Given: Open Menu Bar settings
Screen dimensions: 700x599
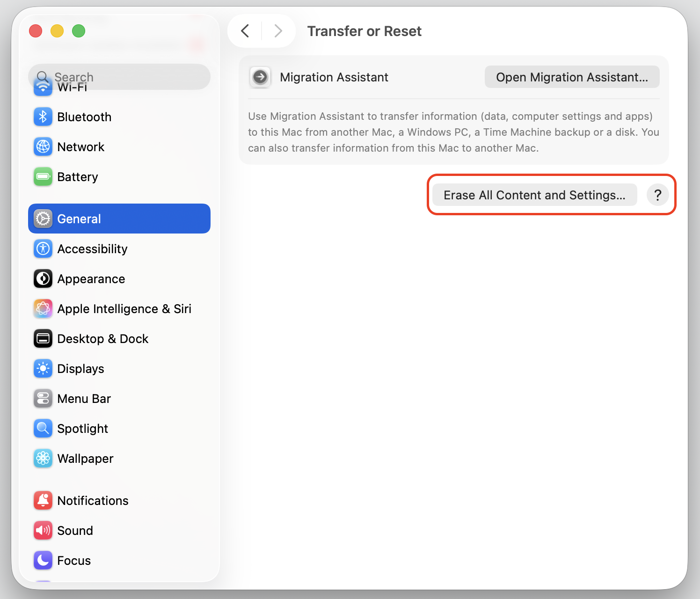Looking at the screenshot, I should 119,399.
